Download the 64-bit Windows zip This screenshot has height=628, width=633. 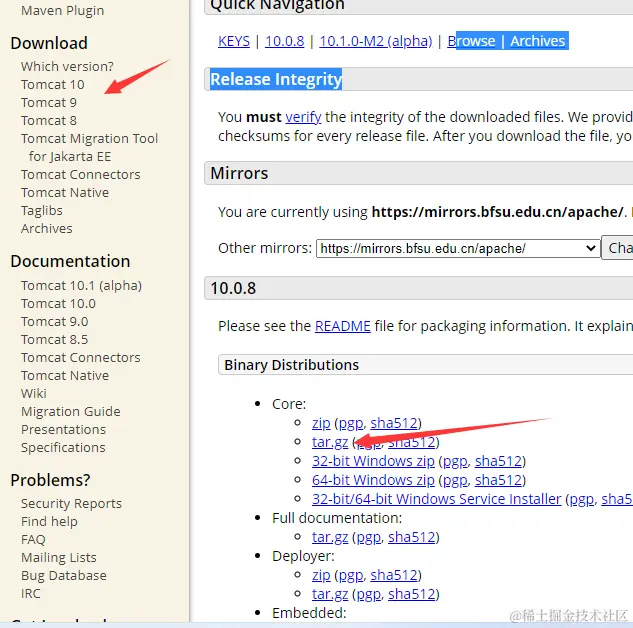pos(373,480)
